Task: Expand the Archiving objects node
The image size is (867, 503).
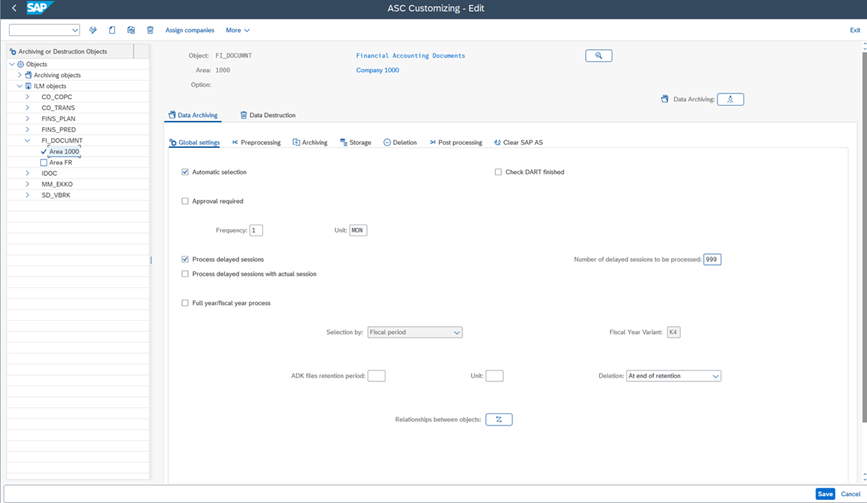Action: point(19,75)
